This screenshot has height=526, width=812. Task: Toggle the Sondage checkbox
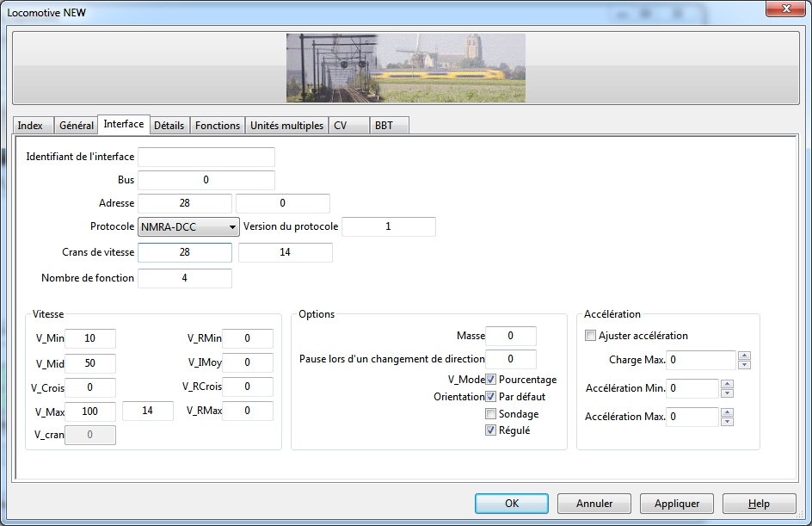[491, 414]
